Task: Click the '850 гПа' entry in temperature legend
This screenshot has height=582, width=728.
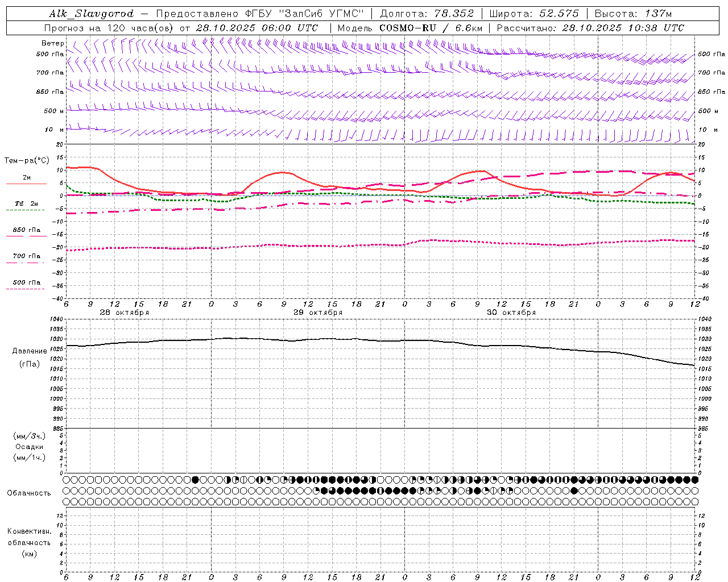Action: coord(27,230)
